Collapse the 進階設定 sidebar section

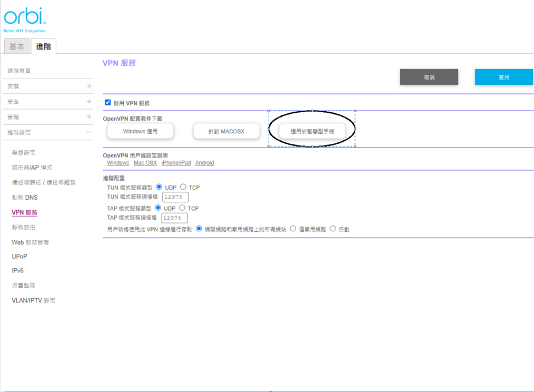coord(89,132)
